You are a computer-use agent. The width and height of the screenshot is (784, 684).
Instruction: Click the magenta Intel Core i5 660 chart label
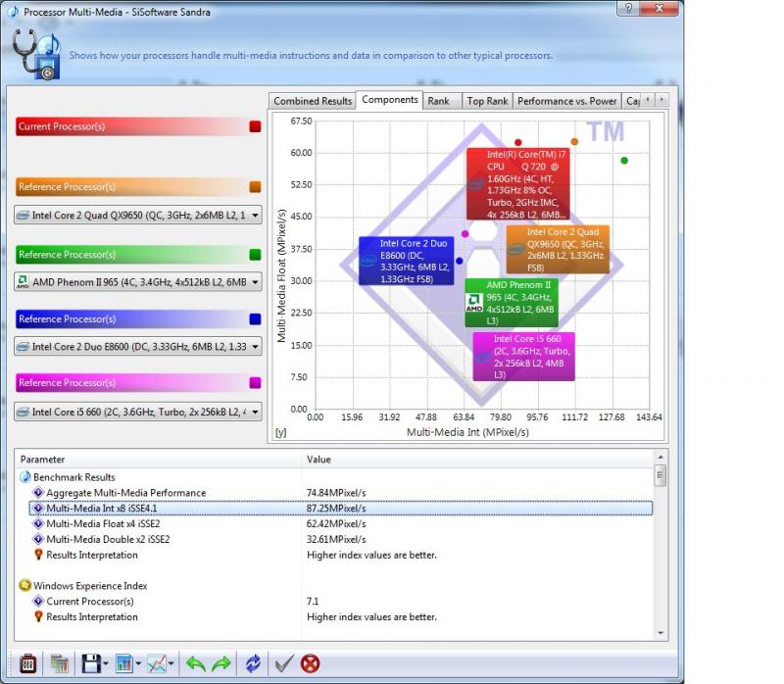point(523,357)
